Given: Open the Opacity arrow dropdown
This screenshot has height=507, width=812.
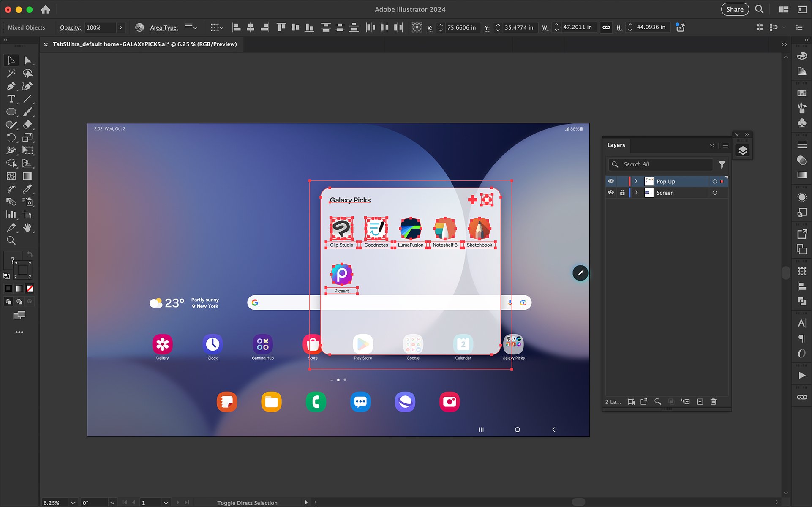Looking at the screenshot, I should [121, 27].
